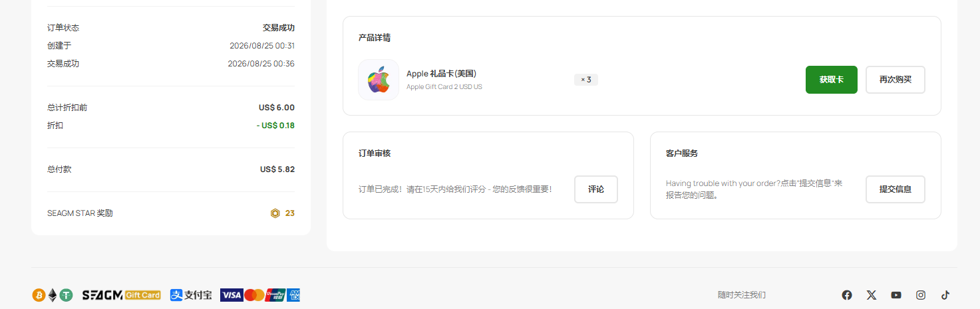Click the American Express payment icon
Image resolution: width=980 pixels, height=309 pixels.
tap(293, 295)
